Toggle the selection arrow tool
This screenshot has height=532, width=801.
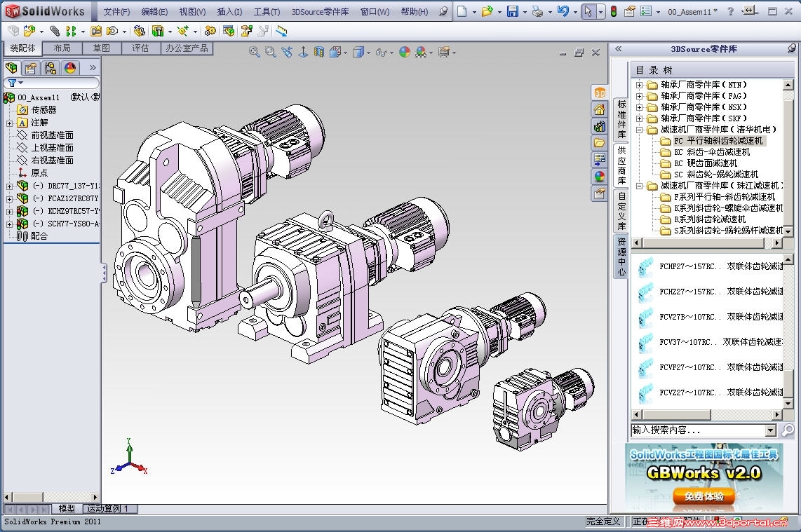click(588, 11)
